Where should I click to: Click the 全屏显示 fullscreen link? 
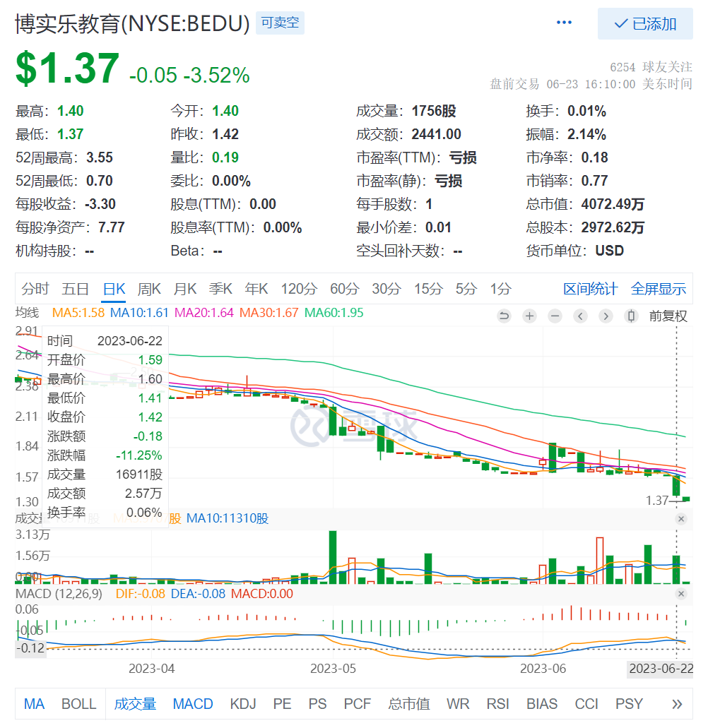coord(658,289)
